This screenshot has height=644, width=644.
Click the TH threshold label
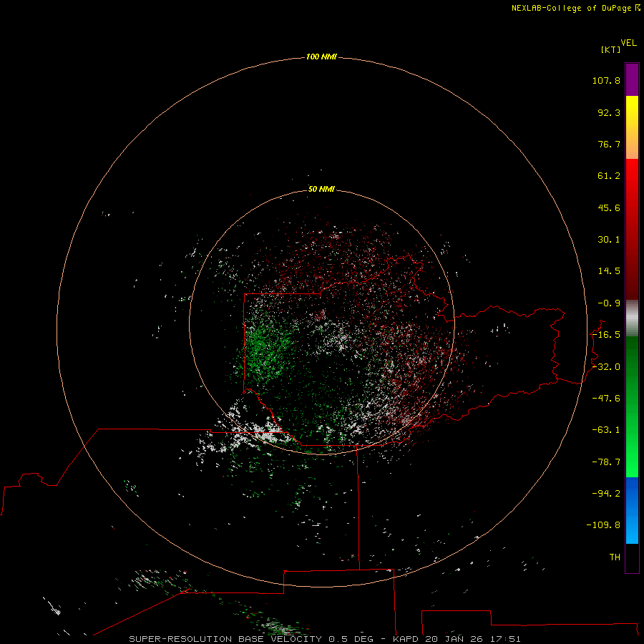click(615, 557)
